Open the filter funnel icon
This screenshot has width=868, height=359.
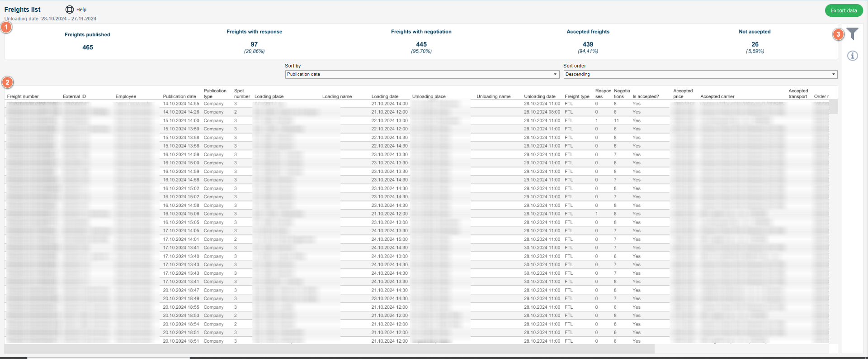[852, 34]
